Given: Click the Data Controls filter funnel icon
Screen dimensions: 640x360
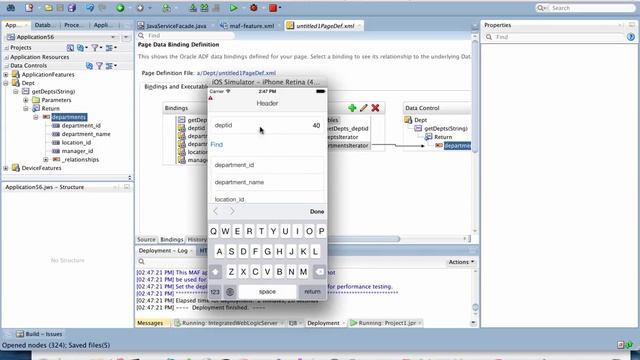Looking at the screenshot, I should click(x=99, y=65).
